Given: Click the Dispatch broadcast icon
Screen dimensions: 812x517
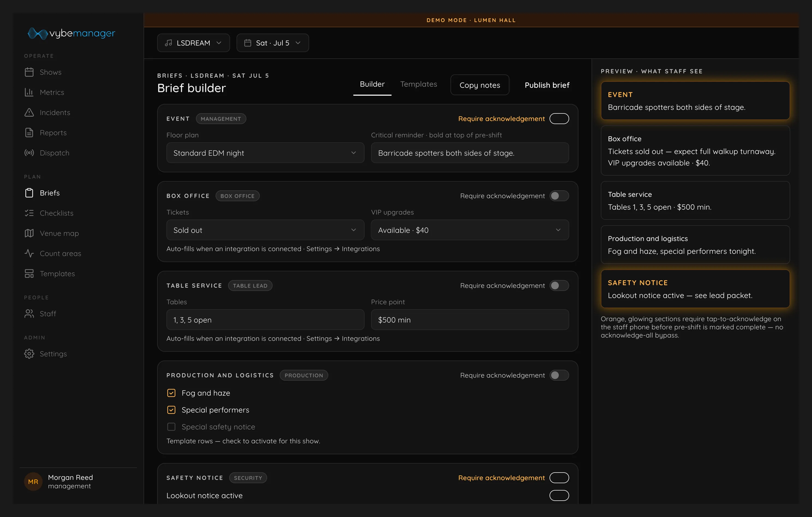Looking at the screenshot, I should [29, 153].
